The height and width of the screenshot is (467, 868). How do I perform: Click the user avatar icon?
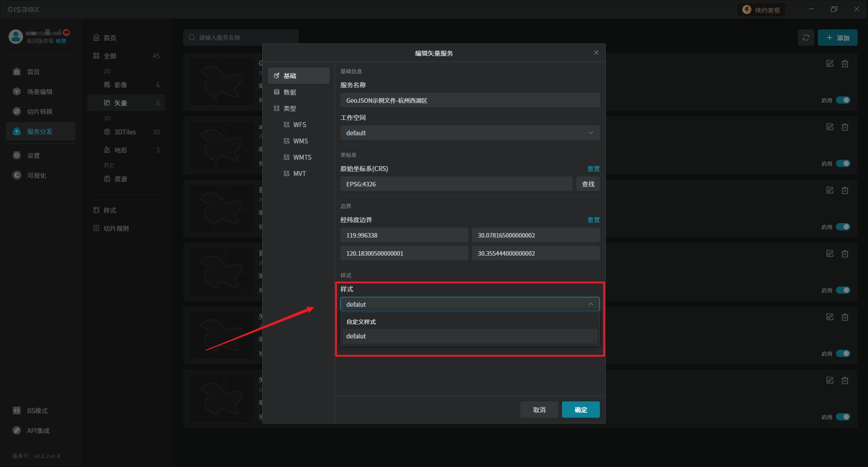[16, 37]
